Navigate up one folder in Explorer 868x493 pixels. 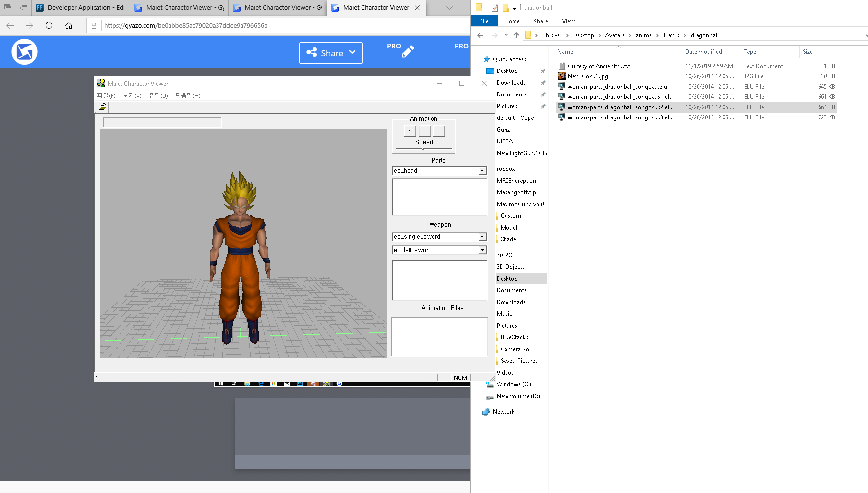click(x=516, y=35)
